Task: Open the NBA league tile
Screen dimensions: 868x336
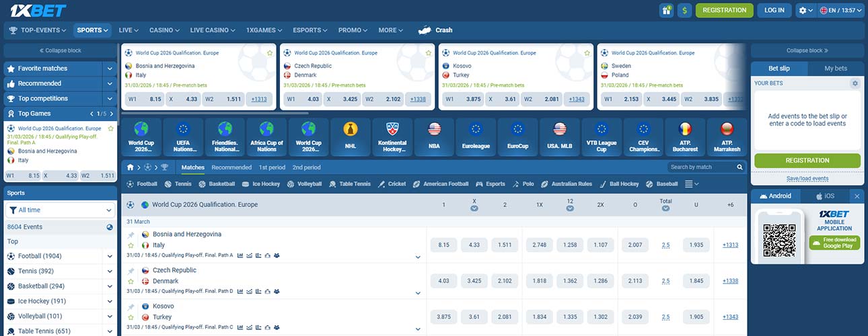Action: pyautogui.click(x=434, y=137)
